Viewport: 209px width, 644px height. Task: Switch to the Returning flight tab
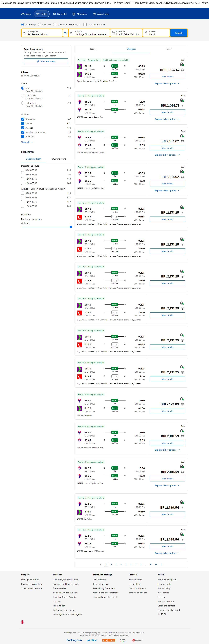coord(58,159)
